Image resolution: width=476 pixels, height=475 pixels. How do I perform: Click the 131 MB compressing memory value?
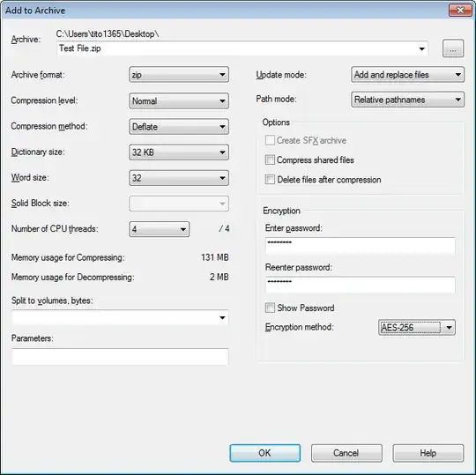coord(214,257)
